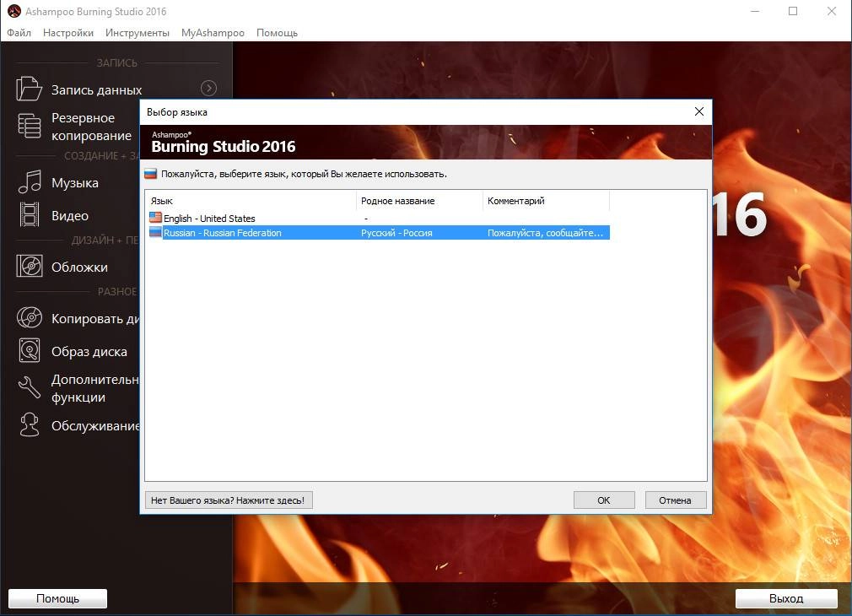Click the Видео film strip icon
This screenshot has width=852, height=616.
[30, 214]
